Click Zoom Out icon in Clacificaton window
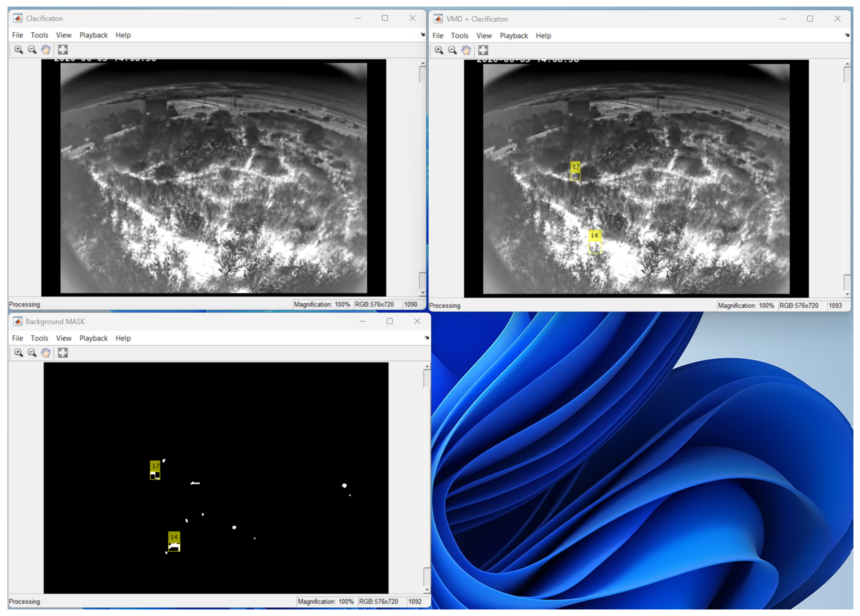The image size is (860, 616). (32, 50)
